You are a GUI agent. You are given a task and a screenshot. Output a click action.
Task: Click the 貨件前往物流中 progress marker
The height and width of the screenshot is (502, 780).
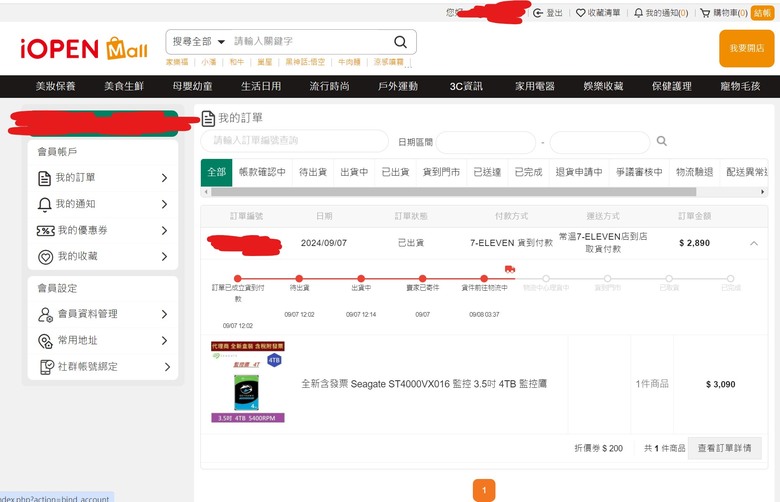484,279
